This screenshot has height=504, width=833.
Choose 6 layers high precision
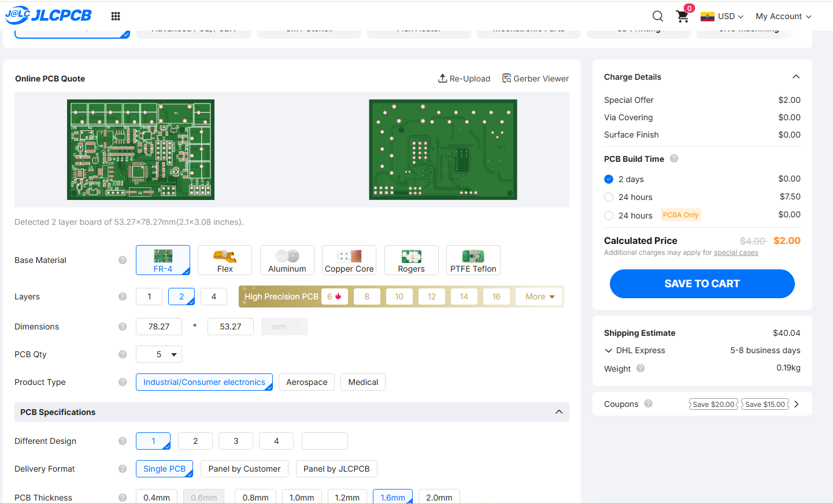335,297
